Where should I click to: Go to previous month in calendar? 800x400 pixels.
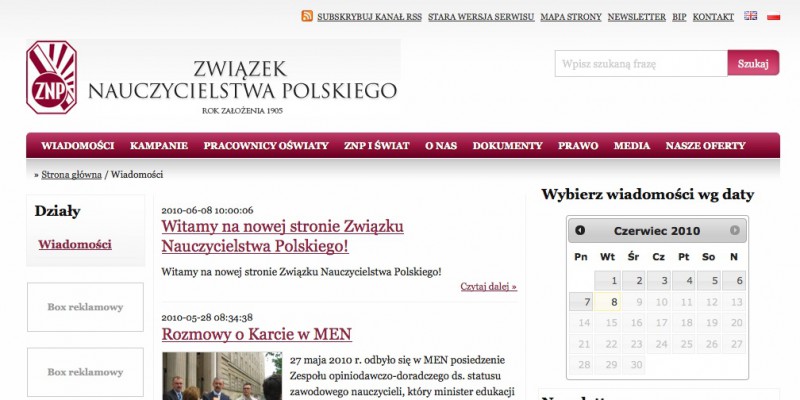coord(580,231)
